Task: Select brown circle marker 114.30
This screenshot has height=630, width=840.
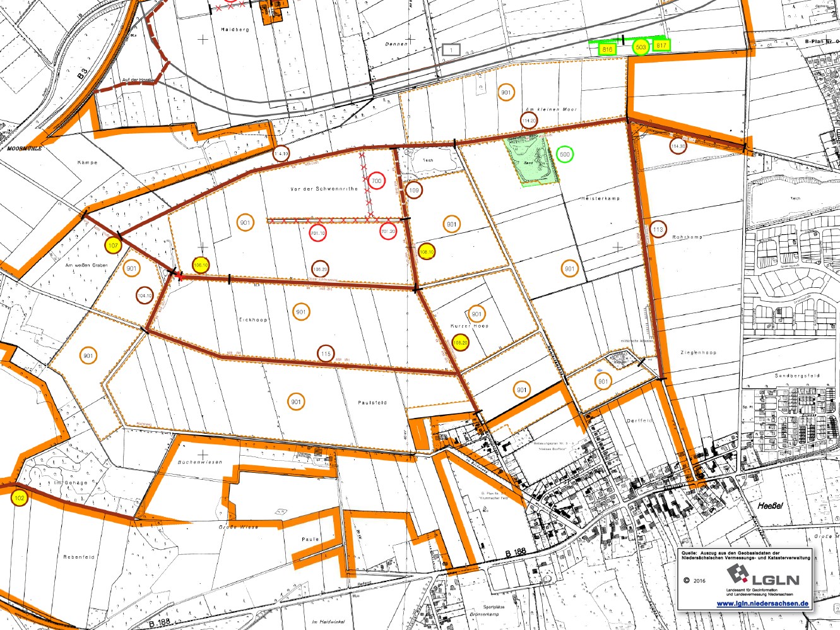Action: pos(678,146)
